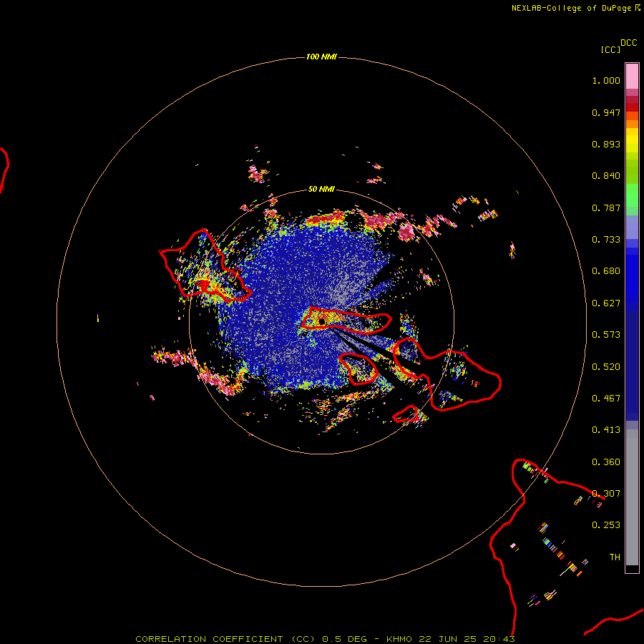Click the 0.253 scale value
The height and width of the screenshot is (644, 644).
tap(606, 525)
